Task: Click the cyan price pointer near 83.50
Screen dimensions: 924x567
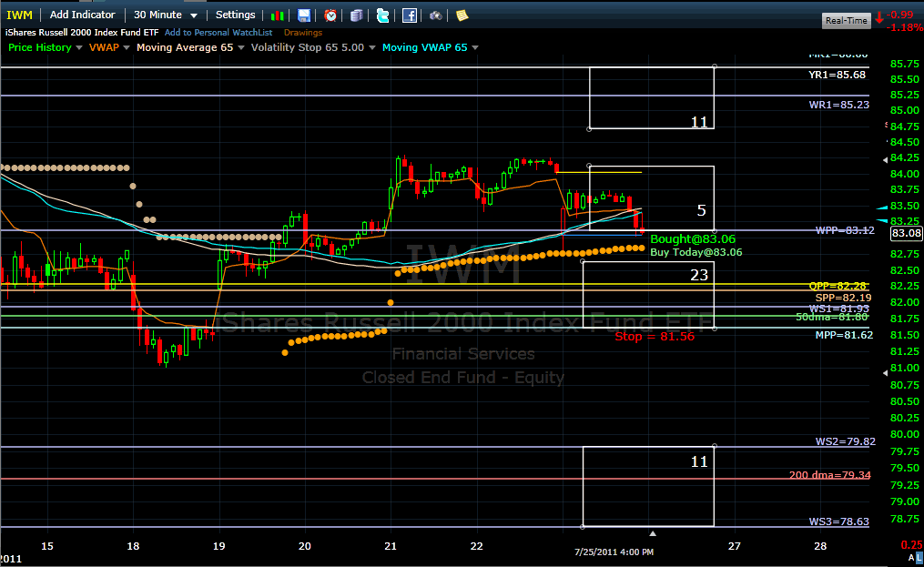Action: pyautogui.click(x=882, y=208)
